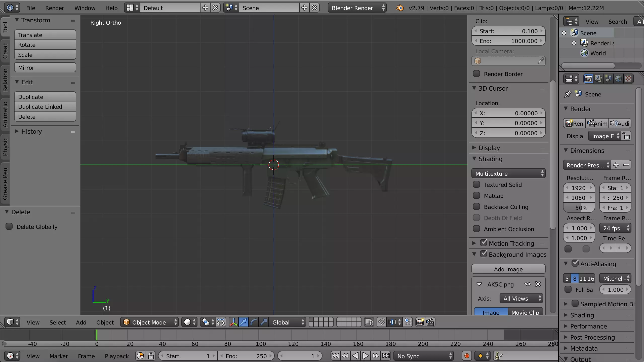Viewport: 644px width, 362px height.
Task: Open the World properties tab icon
Action: tap(618, 79)
